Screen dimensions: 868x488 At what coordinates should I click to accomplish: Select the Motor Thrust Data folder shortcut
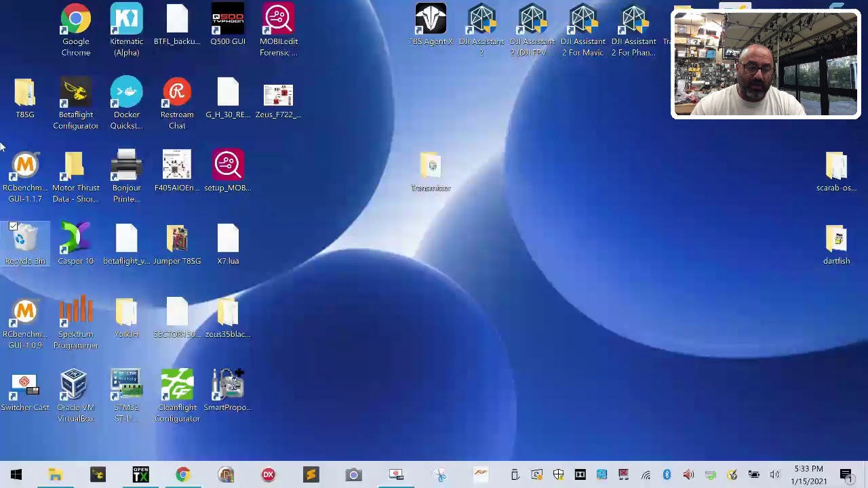pos(75,177)
